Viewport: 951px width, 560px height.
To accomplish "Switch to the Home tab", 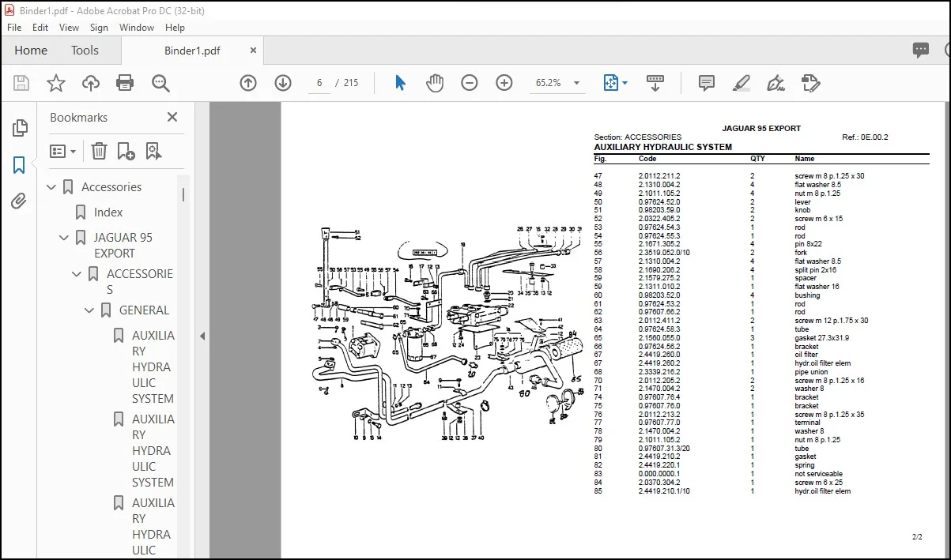I will tap(31, 50).
